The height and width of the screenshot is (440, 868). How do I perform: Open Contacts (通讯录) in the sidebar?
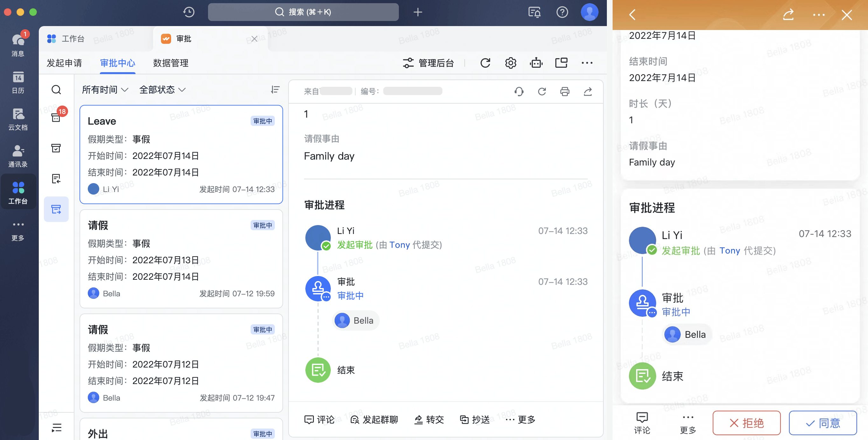(18, 156)
